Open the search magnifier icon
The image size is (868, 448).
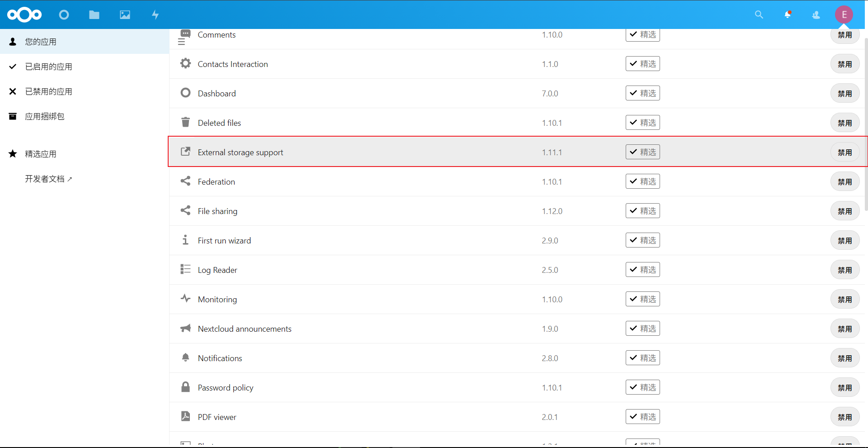[759, 15]
